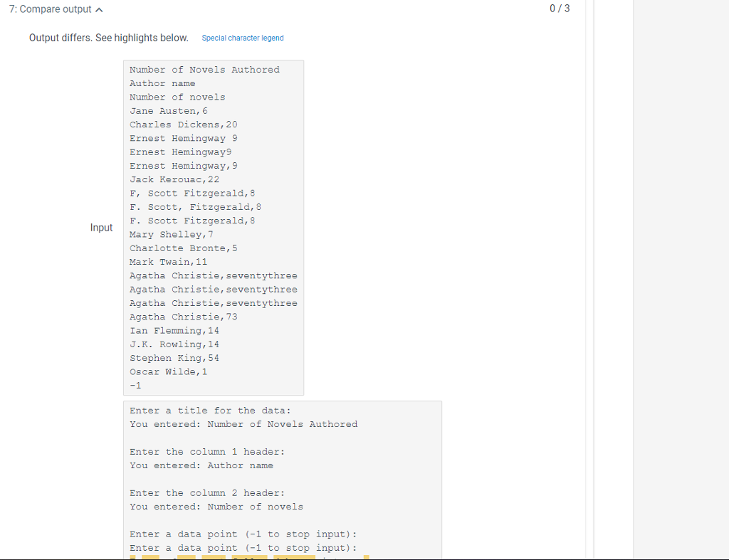Click the "Ian Flemming,14" input line

(x=174, y=330)
